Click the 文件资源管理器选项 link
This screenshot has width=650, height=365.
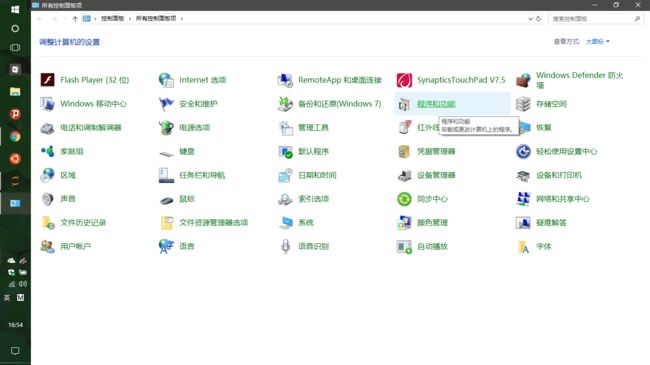coord(213,222)
